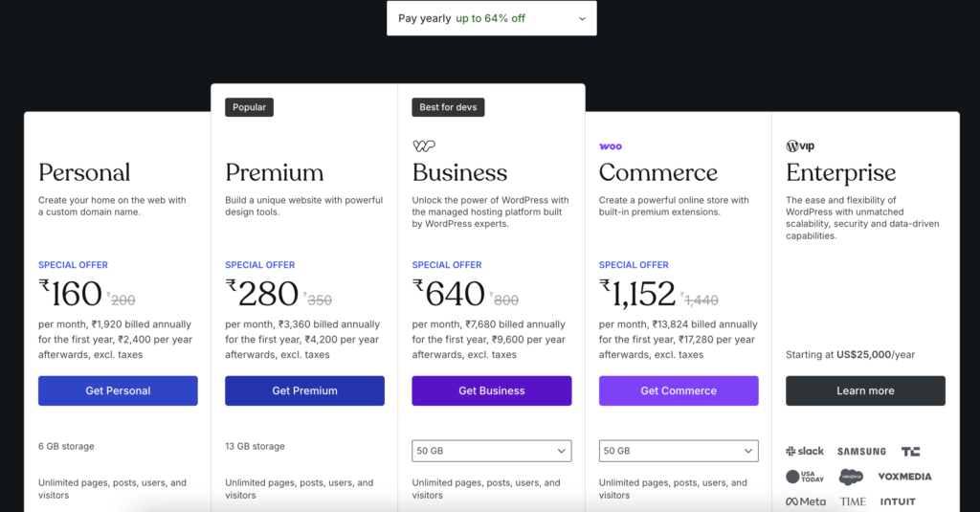The height and width of the screenshot is (512, 980).
Task: Click the Woo logo above Commerce
Action: (611, 146)
